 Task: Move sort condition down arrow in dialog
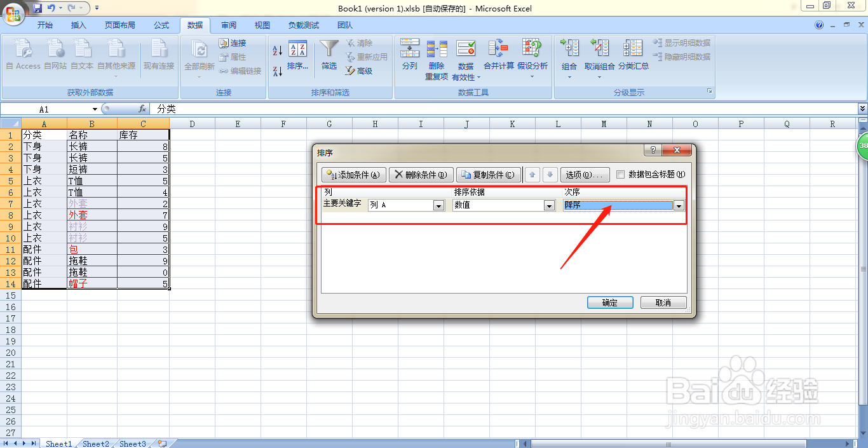point(550,174)
